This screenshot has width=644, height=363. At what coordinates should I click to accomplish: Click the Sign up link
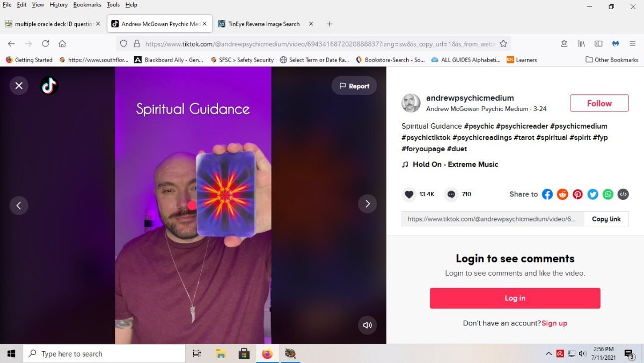554,323
